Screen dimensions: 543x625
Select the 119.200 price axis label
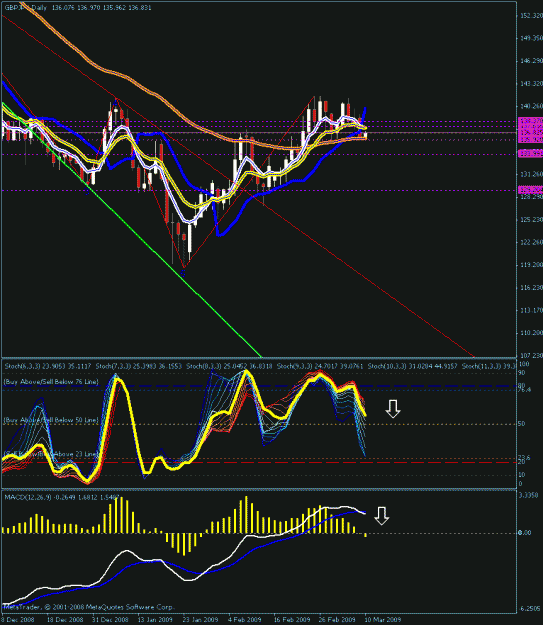click(531, 265)
